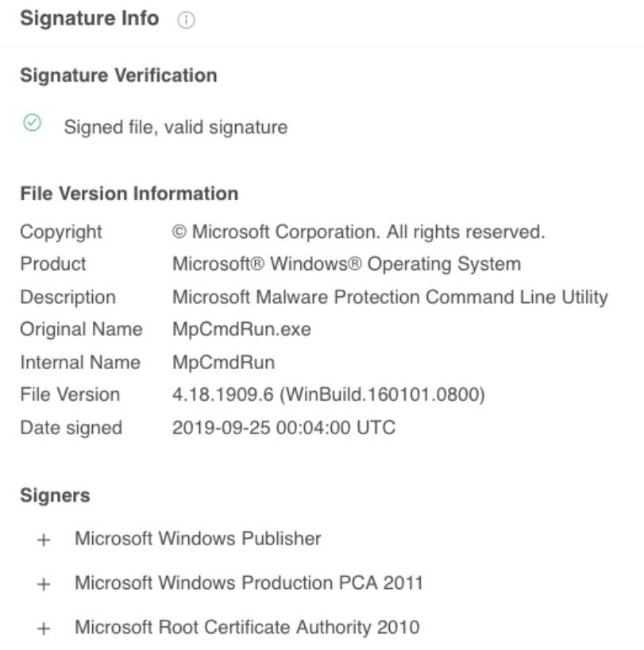Click the Microsoft Malware Protection description value
Viewport: 644px width, 650px height.
tap(390, 298)
